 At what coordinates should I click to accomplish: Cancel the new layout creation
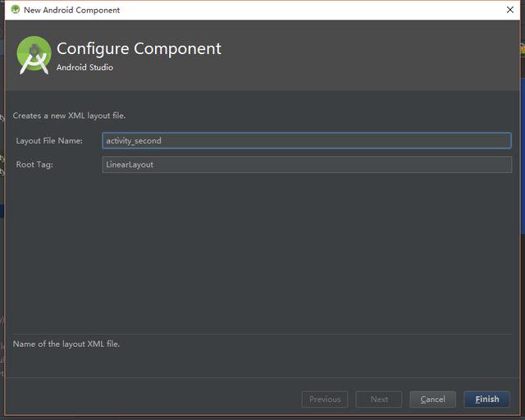(432, 399)
